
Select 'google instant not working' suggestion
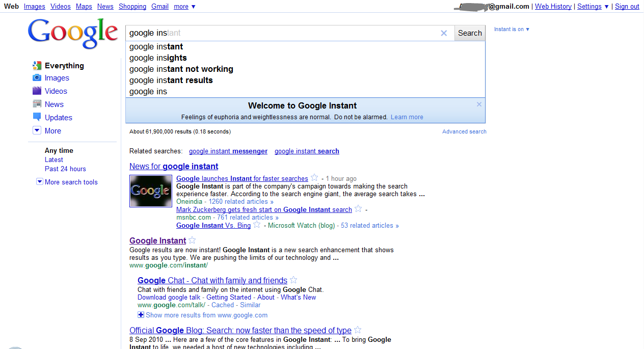coord(306,69)
